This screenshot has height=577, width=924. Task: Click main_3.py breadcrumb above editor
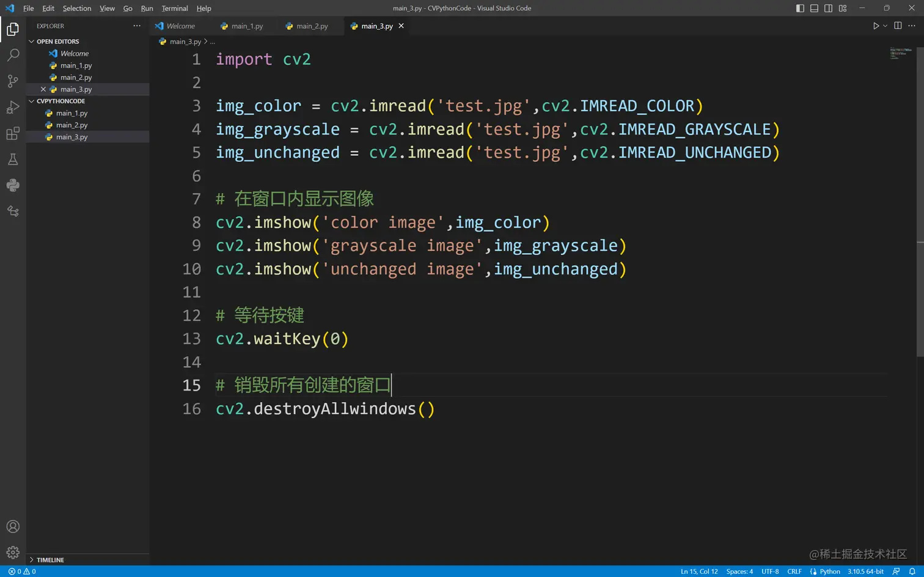(x=185, y=42)
